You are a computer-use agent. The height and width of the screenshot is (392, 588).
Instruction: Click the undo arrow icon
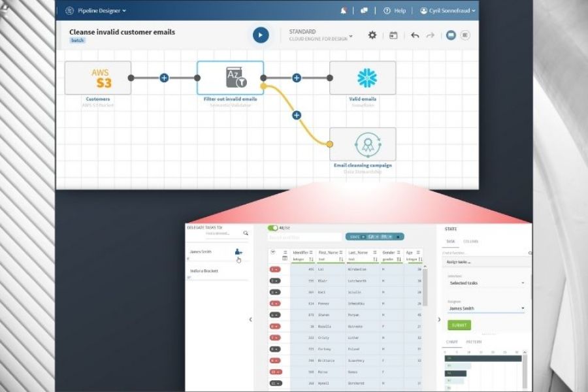point(415,35)
